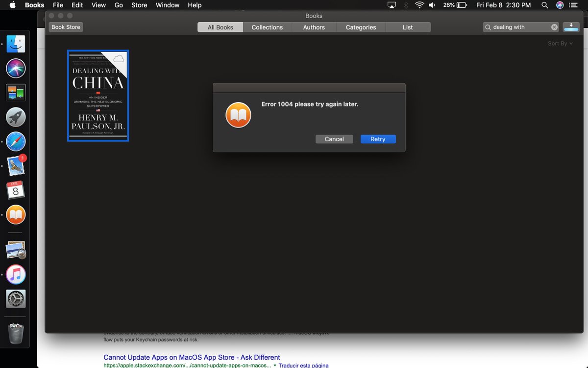Open the Books application menu
588x368 pixels.
(x=34, y=5)
